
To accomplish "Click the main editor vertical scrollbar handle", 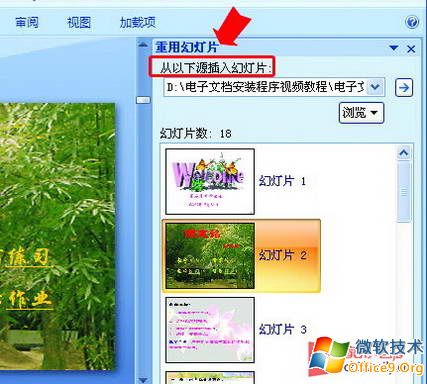I will tap(144, 100).
